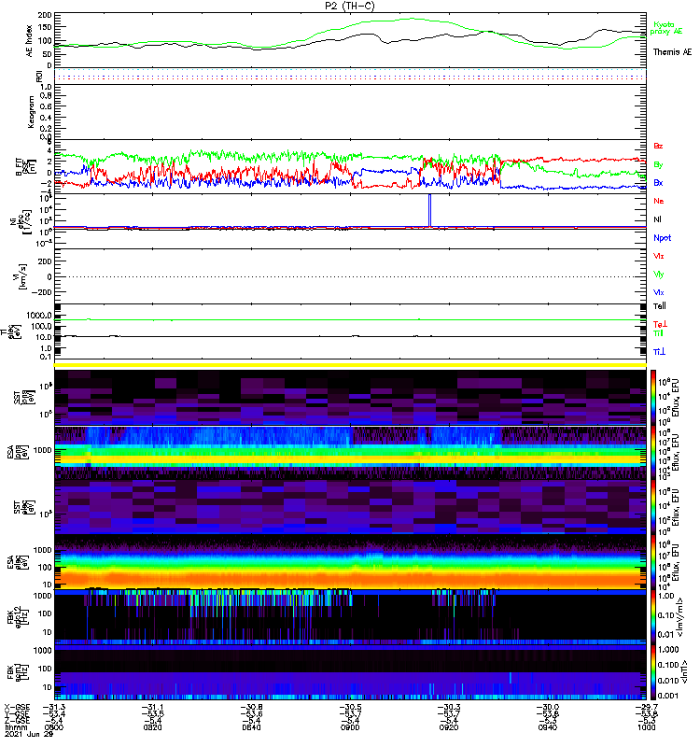Click the 0920 time tick label

(x=449, y=727)
